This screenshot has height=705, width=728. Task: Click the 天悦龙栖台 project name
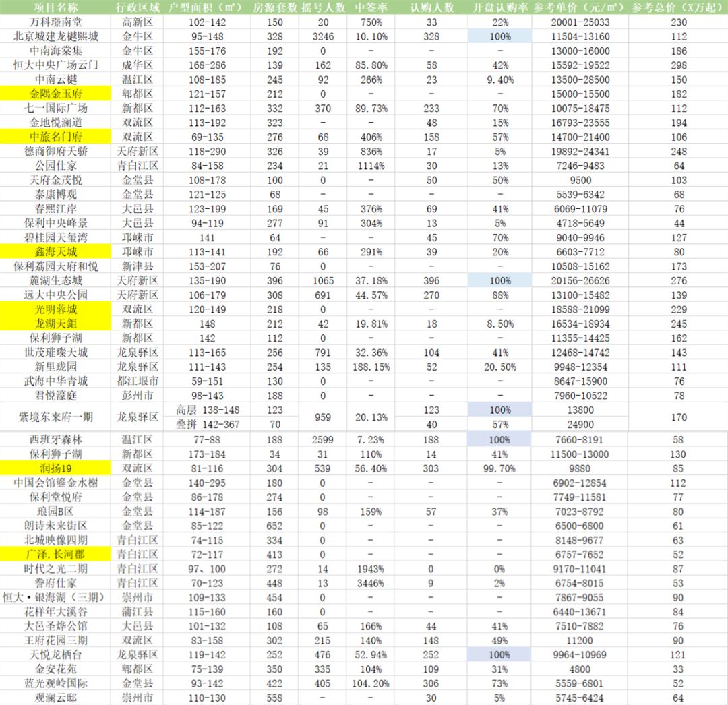[x=56, y=655]
